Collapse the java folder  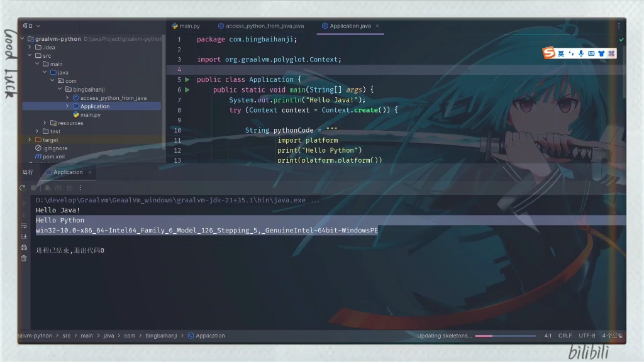coord(45,72)
